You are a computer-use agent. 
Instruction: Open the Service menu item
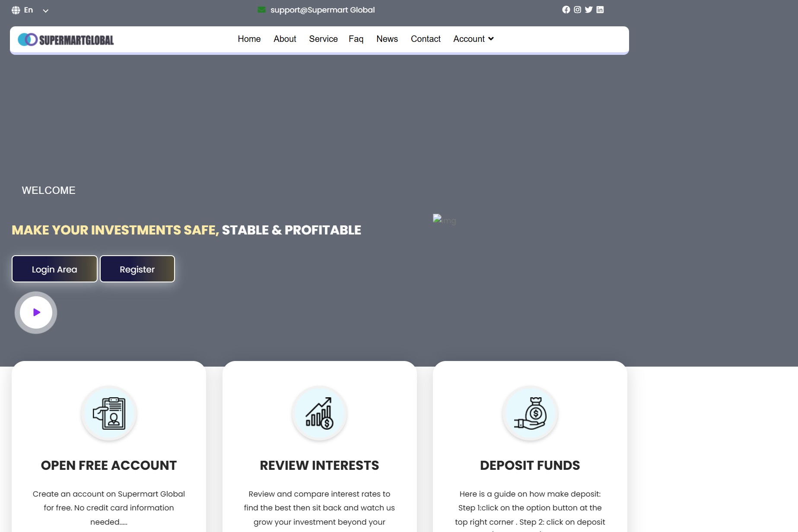[x=323, y=39]
